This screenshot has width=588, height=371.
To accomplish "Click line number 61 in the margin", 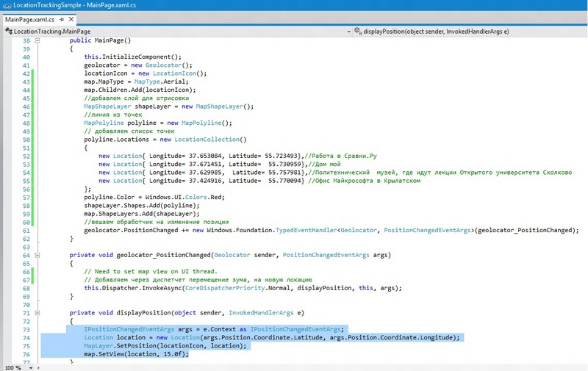I will (26, 230).
